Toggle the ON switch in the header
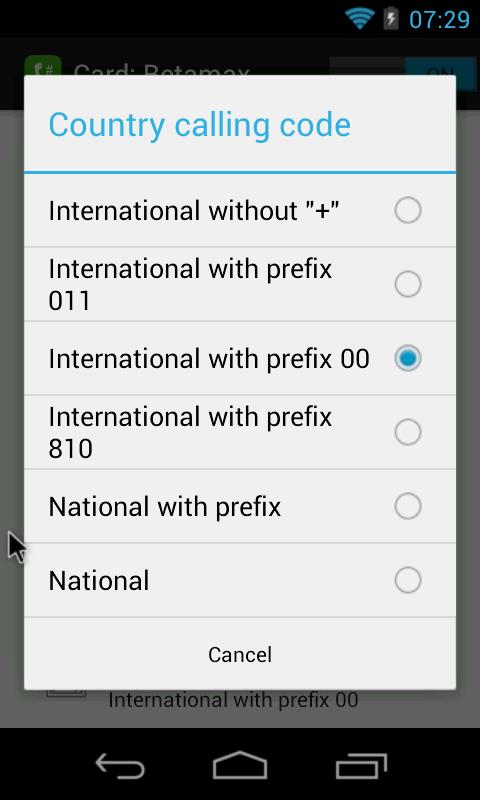This screenshot has width=480, height=800. click(x=402, y=66)
